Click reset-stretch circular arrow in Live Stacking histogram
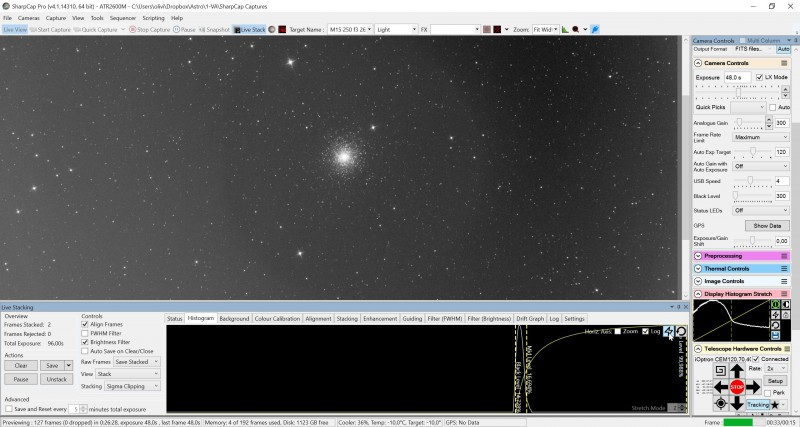 coord(681,332)
